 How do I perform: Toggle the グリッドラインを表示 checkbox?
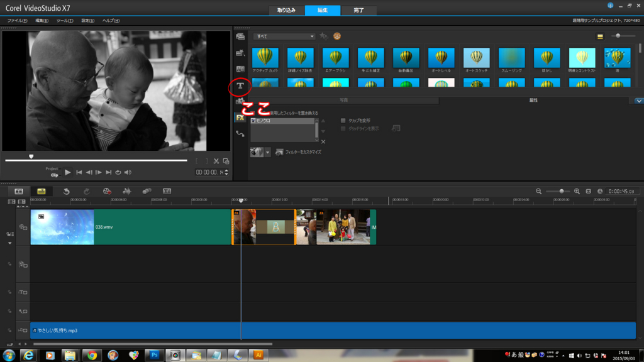click(343, 129)
